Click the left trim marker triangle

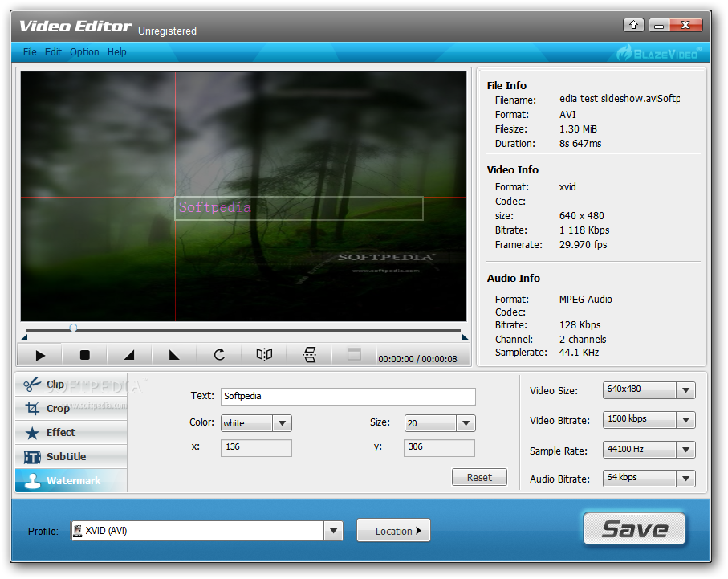click(25, 337)
